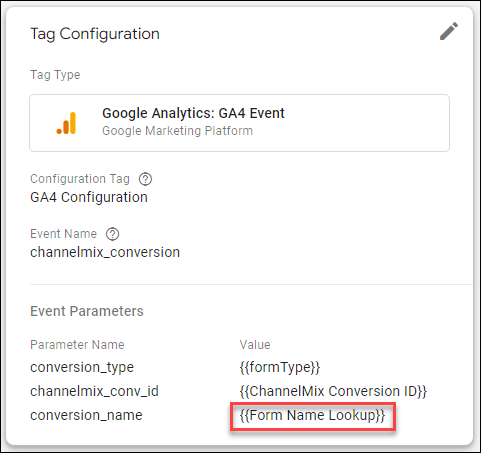Select the conversion_name parameter name

(x=86, y=415)
